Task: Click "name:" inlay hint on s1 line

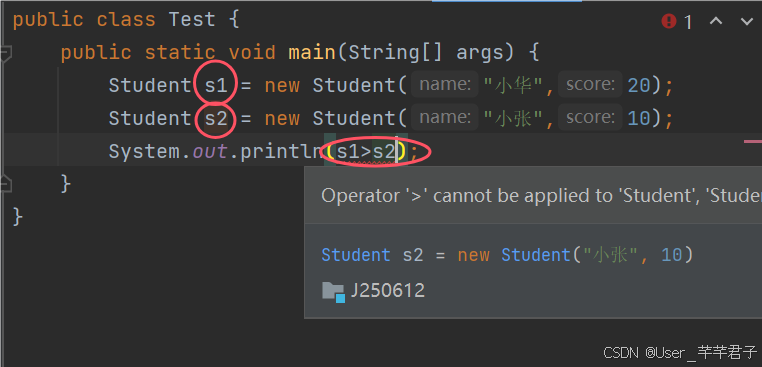Action: coord(445,85)
